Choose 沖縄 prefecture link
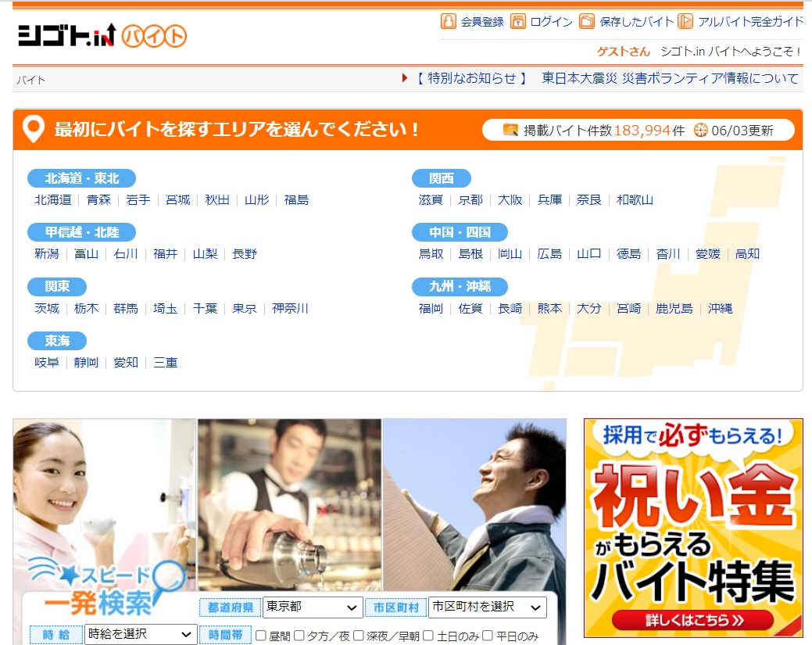This screenshot has width=812, height=645. click(721, 309)
